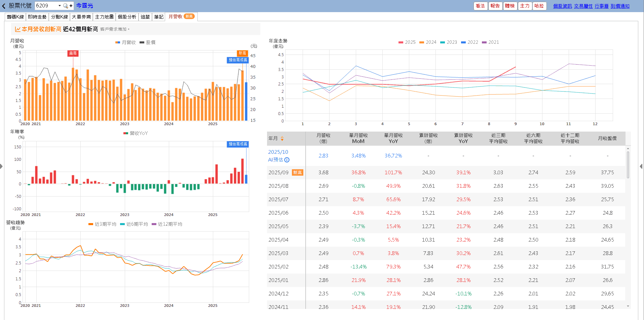644x320 pixels.
Task: Open the stock code dropdown arrow
Action: tap(60, 6)
